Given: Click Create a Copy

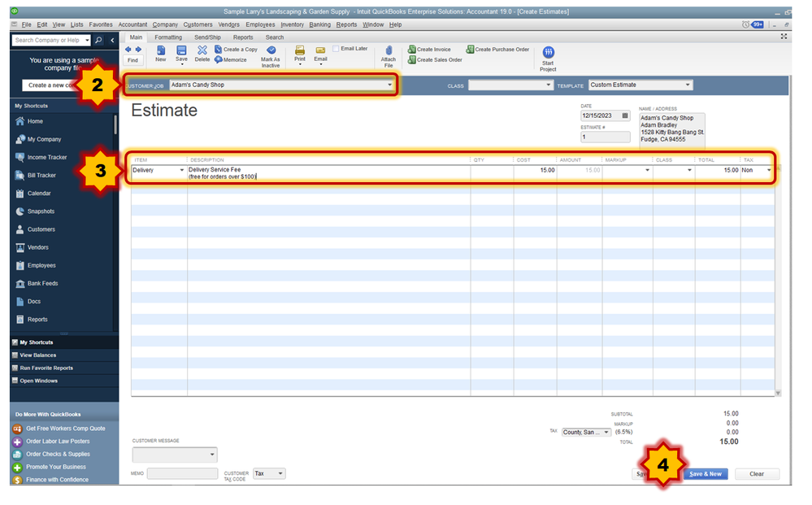Looking at the screenshot, I should [237, 50].
